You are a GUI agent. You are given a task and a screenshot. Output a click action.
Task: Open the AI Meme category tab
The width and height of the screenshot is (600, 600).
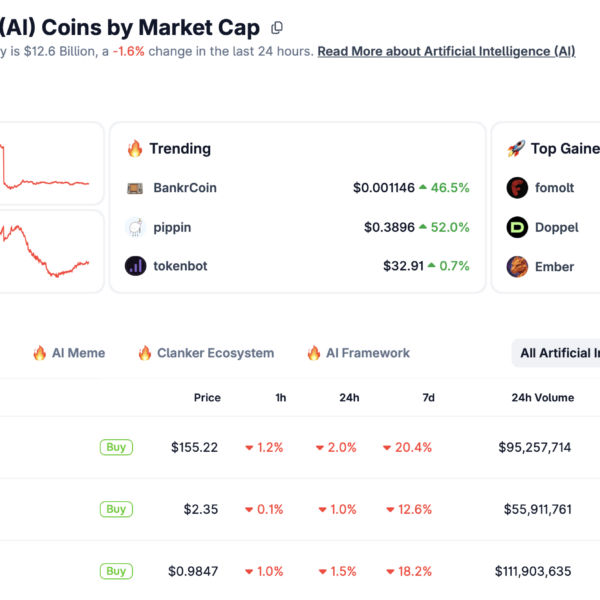[68, 353]
